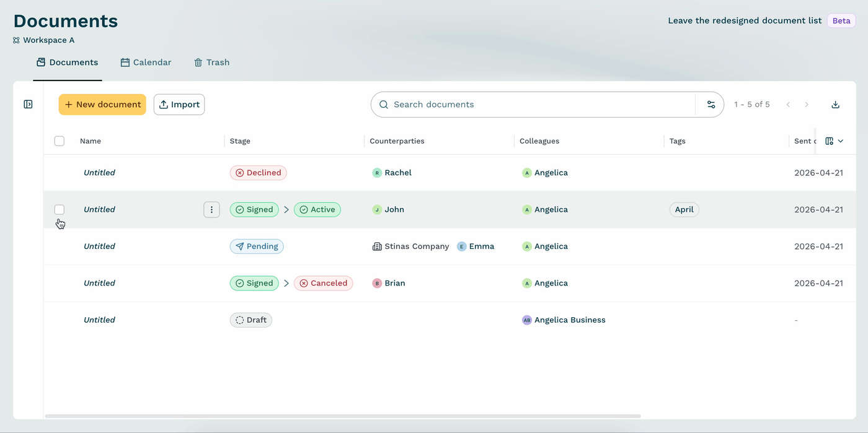Click the Stinas Company counterparty name
868x433 pixels.
pyautogui.click(x=417, y=246)
